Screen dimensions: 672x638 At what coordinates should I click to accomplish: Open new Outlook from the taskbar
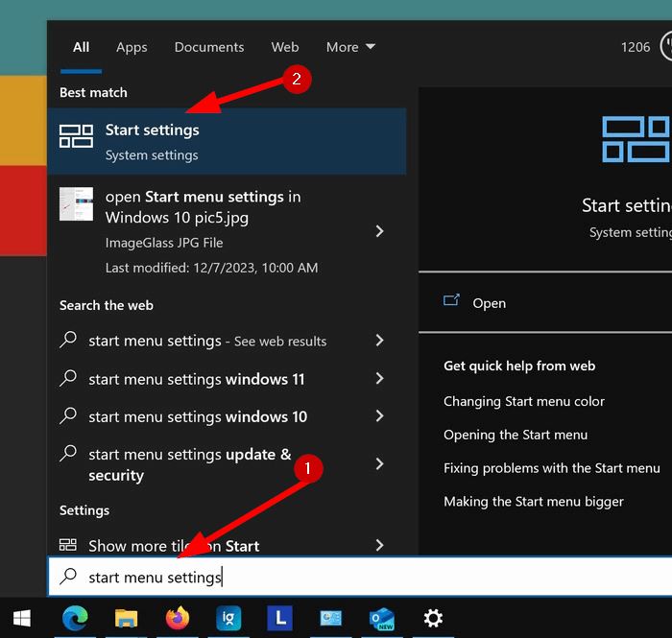tap(382, 619)
